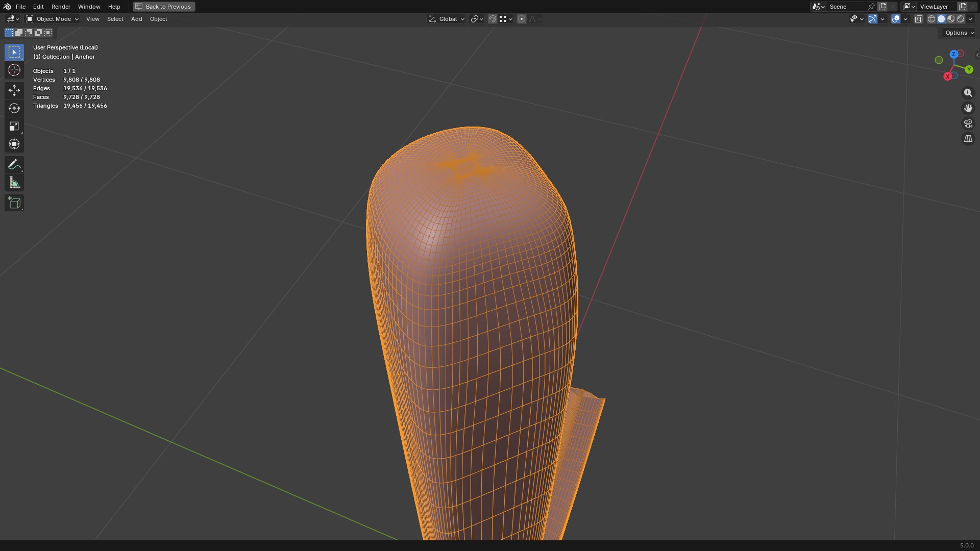Activate the Add Cube tool

coord(14,203)
